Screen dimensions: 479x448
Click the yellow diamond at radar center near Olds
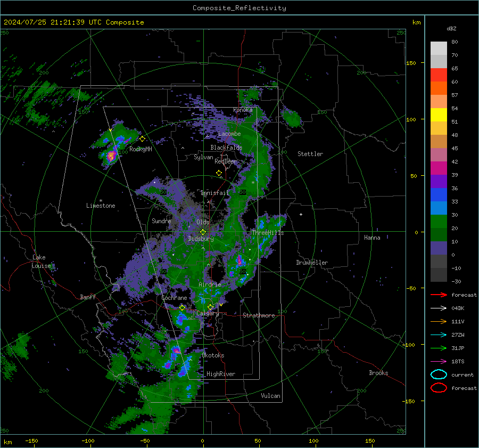point(203,232)
